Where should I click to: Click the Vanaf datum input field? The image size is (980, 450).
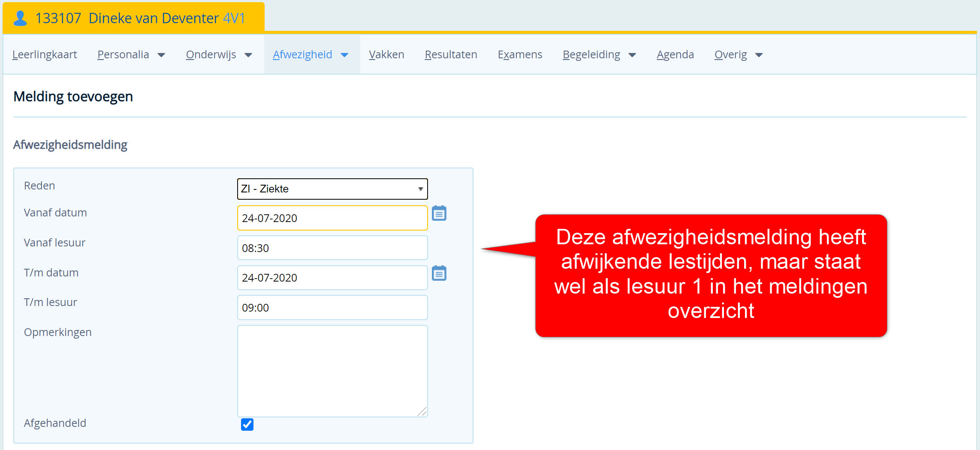coord(332,218)
